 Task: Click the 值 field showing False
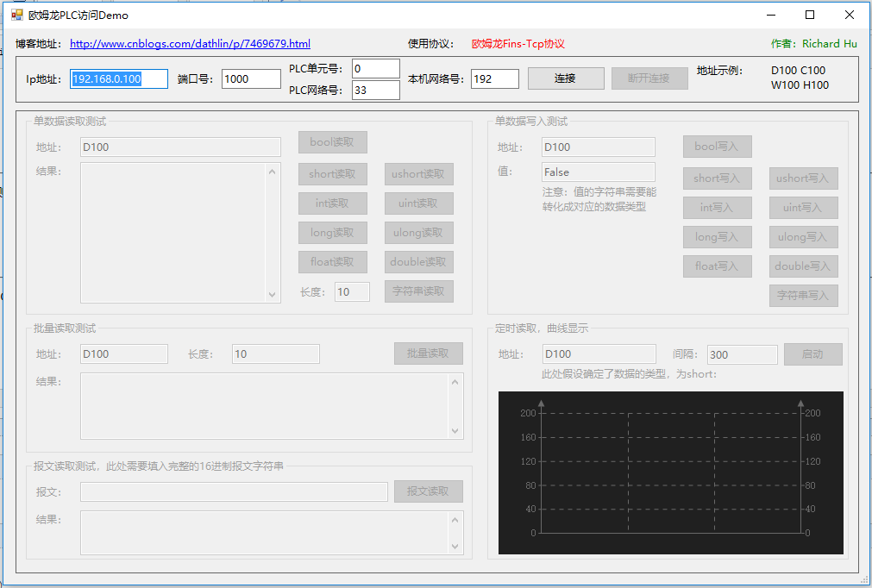599,172
